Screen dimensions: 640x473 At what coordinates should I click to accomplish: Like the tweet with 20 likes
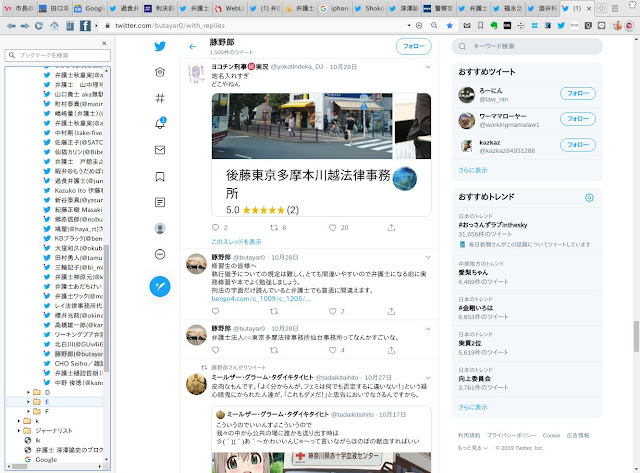tap(333, 228)
